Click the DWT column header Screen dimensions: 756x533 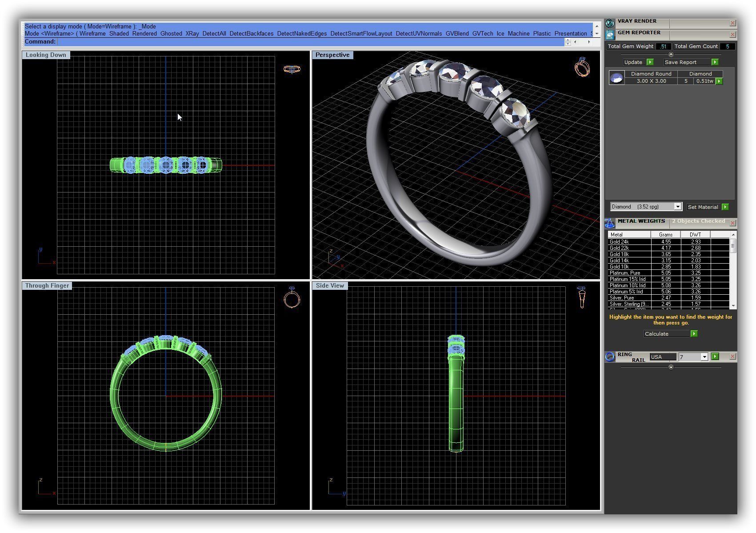point(696,234)
